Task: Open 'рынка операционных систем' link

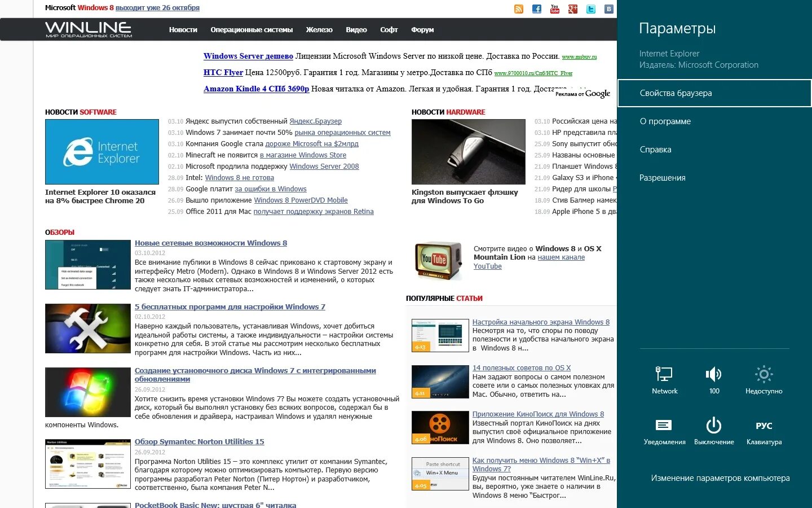Action: pyautogui.click(x=342, y=133)
